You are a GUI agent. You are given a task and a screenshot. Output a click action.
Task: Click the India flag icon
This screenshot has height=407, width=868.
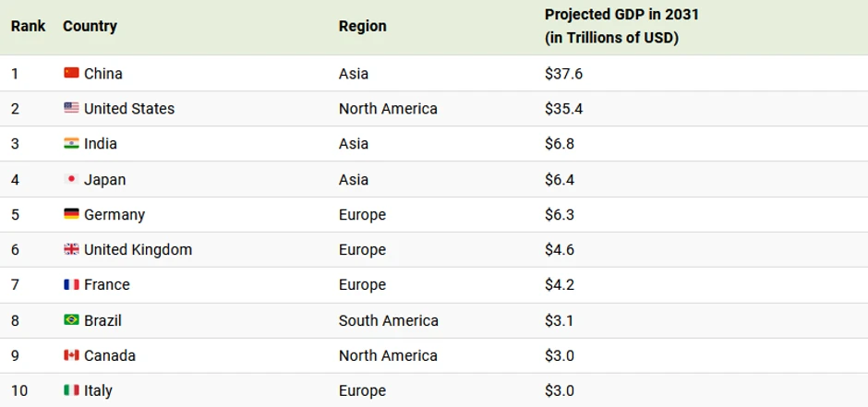pos(71,143)
